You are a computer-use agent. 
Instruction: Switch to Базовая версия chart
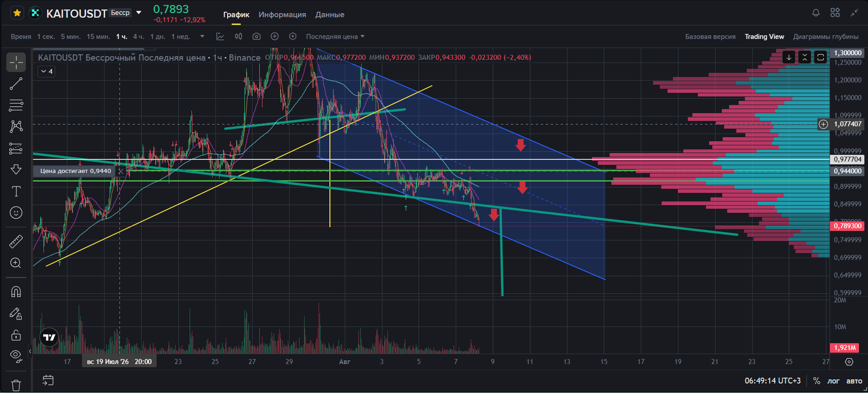coord(711,37)
